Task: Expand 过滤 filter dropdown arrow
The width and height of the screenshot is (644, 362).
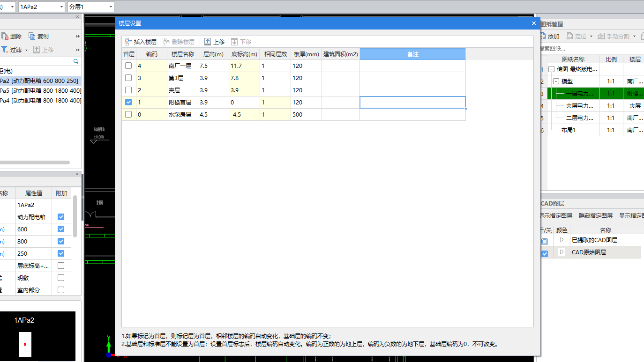Action: [26, 50]
